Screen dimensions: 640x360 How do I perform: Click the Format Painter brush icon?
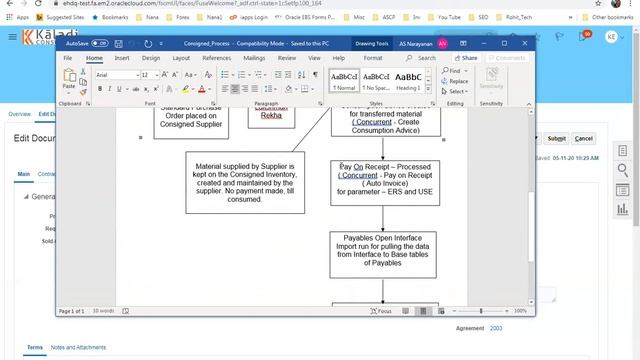[x=83, y=92]
